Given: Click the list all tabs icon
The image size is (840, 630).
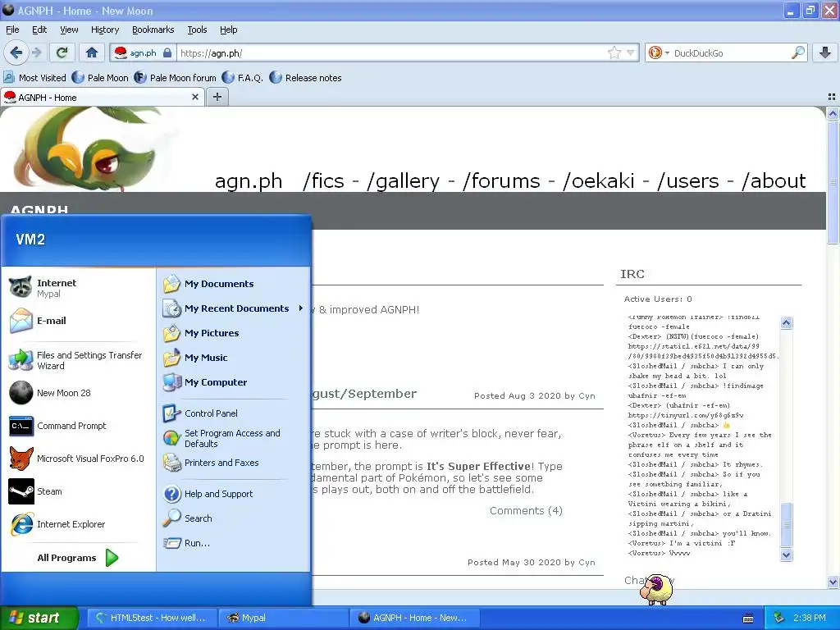Looking at the screenshot, I should tap(832, 97).
